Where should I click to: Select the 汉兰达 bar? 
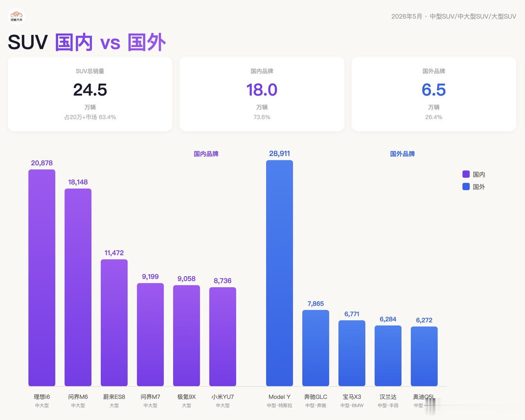(x=388, y=356)
